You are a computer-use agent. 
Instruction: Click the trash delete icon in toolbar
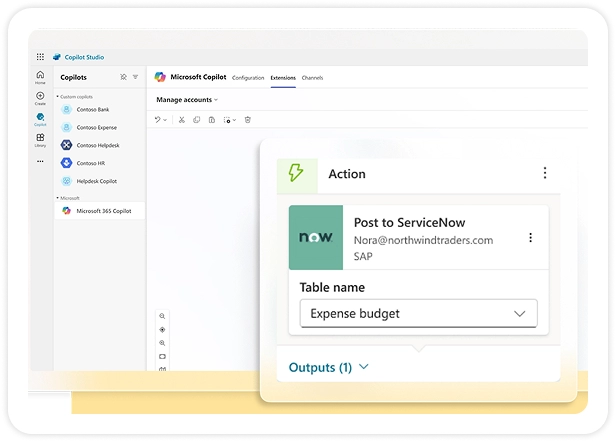(248, 120)
